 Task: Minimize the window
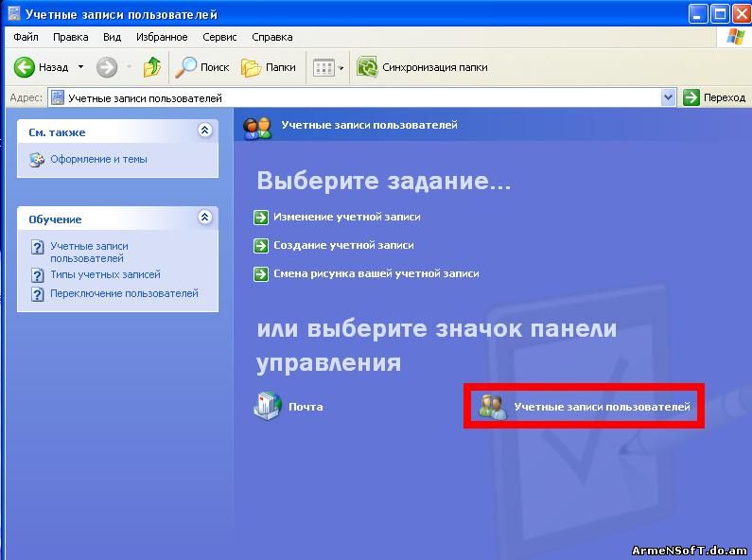pyautogui.click(x=697, y=14)
